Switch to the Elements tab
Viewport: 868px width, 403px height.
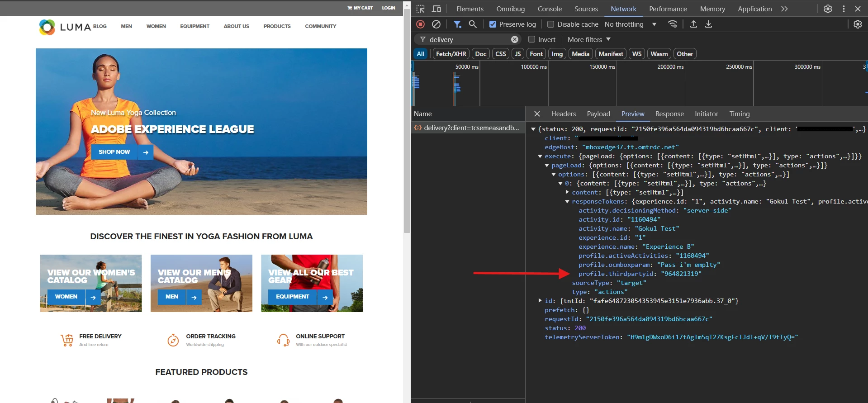pos(470,9)
